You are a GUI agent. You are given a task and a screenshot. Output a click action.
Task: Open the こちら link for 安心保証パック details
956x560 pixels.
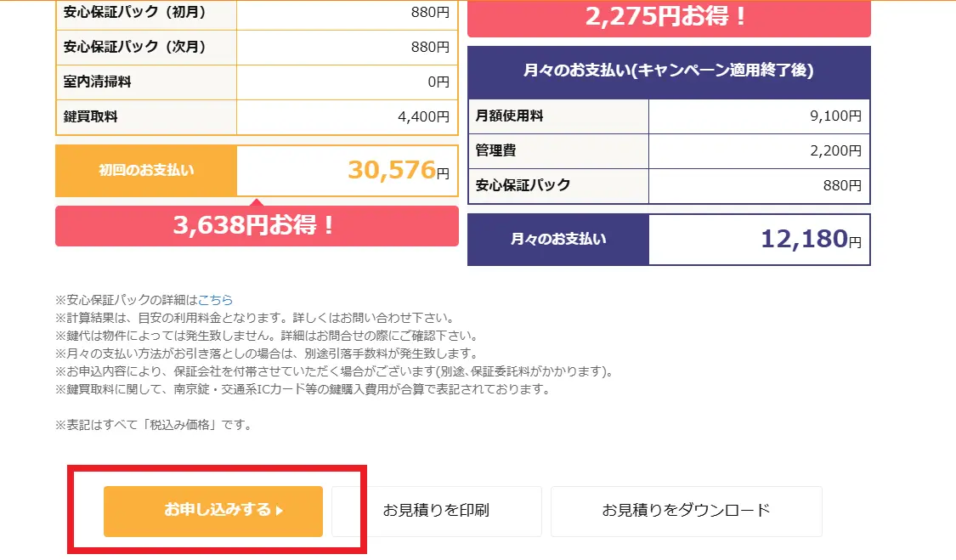(x=215, y=300)
